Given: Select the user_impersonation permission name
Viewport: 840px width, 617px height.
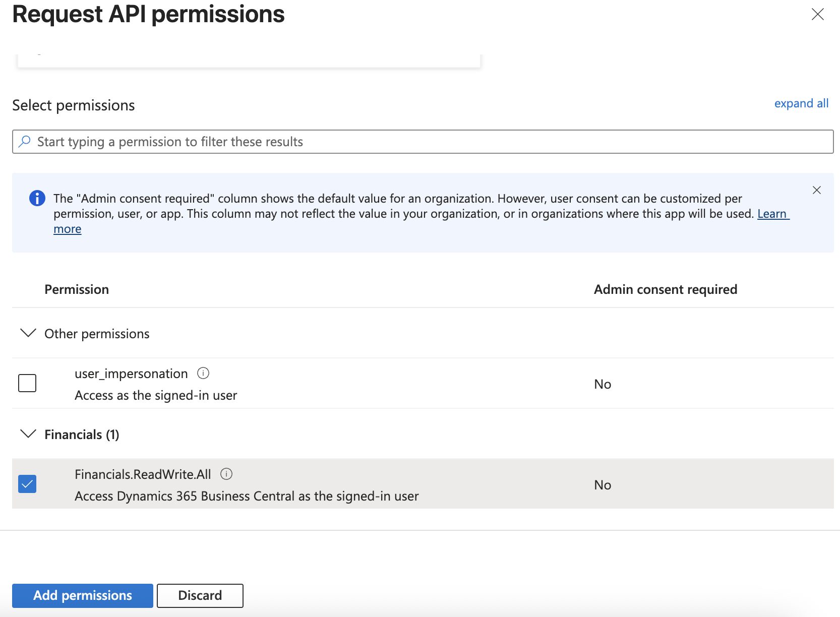Looking at the screenshot, I should 131,374.
